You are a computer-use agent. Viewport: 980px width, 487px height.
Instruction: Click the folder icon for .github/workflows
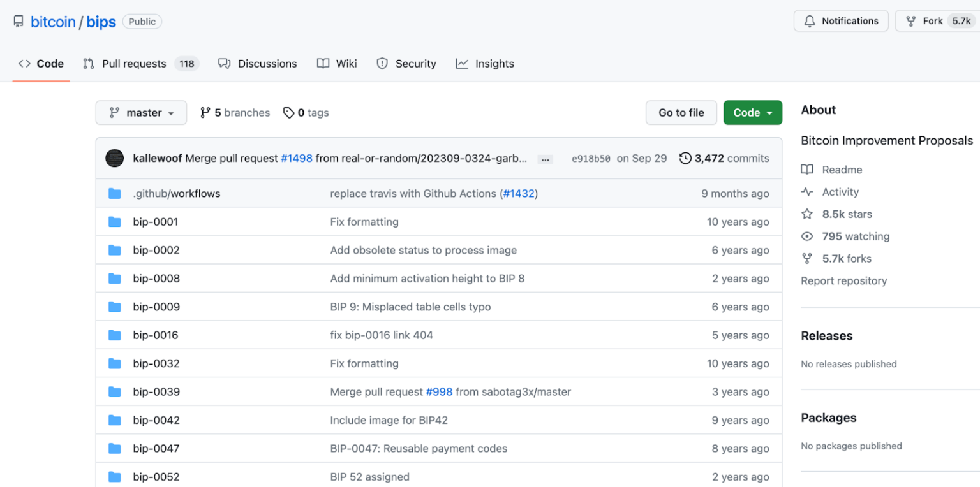coord(115,193)
